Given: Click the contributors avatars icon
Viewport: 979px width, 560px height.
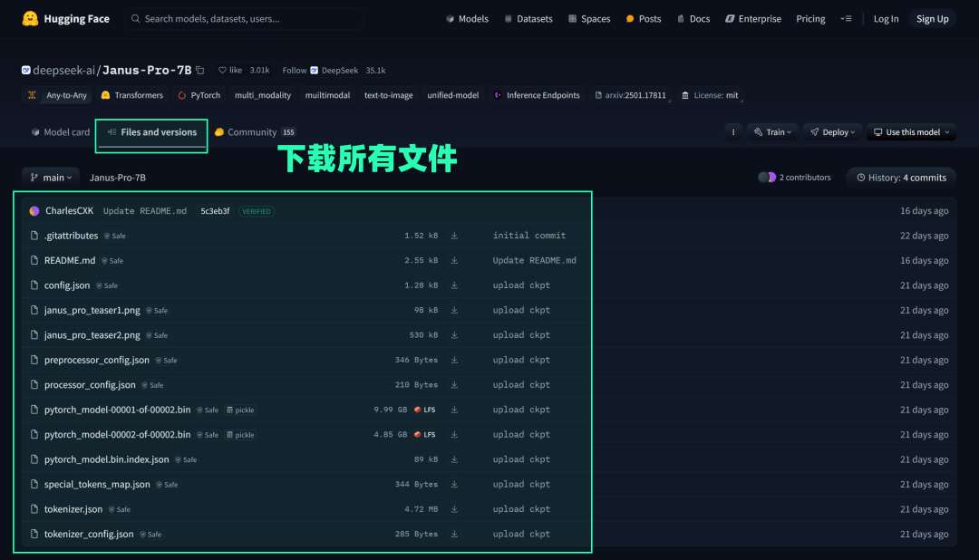Looking at the screenshot, I should click(767, 178).
